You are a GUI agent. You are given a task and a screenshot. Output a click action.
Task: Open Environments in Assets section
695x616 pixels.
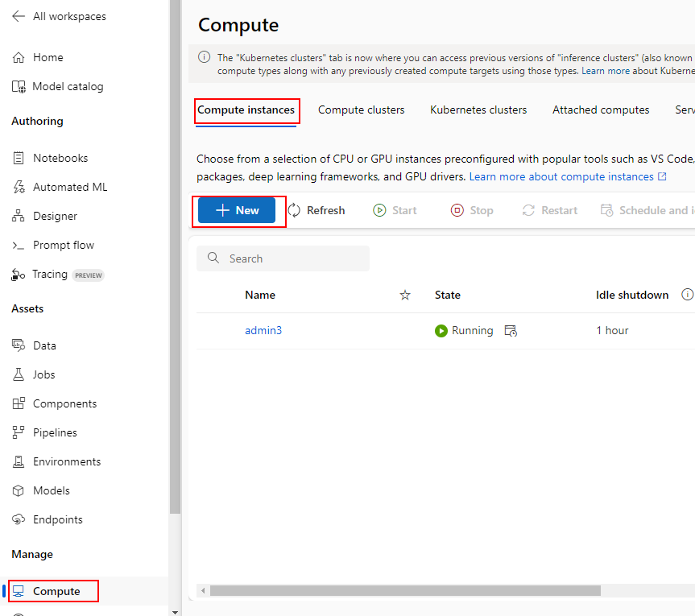tap(66, 461)
